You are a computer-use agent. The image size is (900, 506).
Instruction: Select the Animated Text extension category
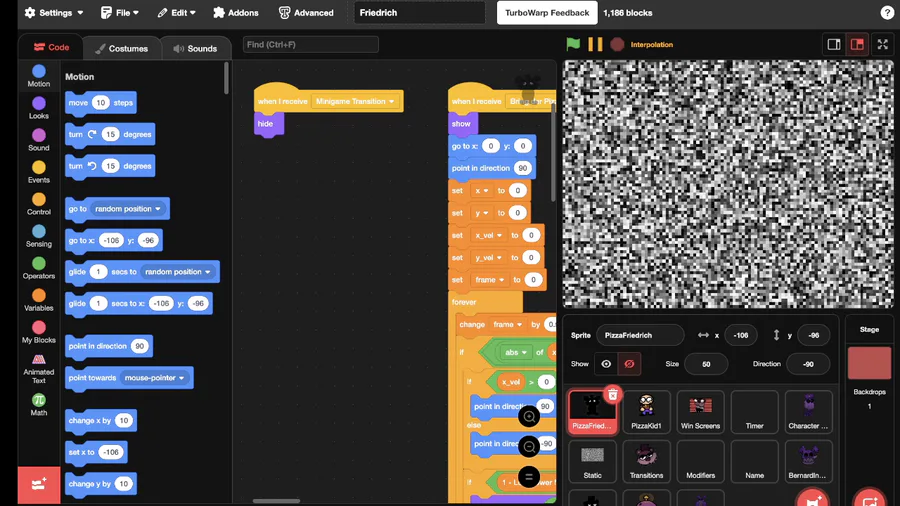(38, 368)
